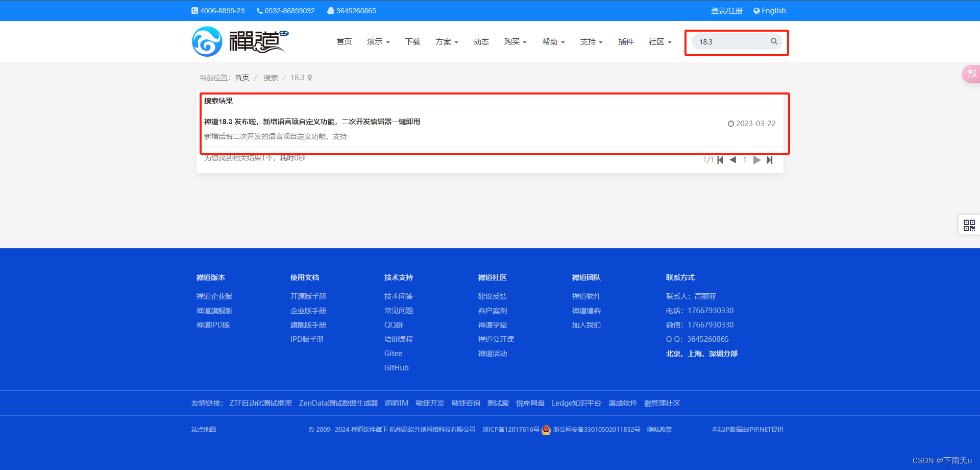Open 加入我们 footer link
980x470 pixels.
[x=586, y=325]
